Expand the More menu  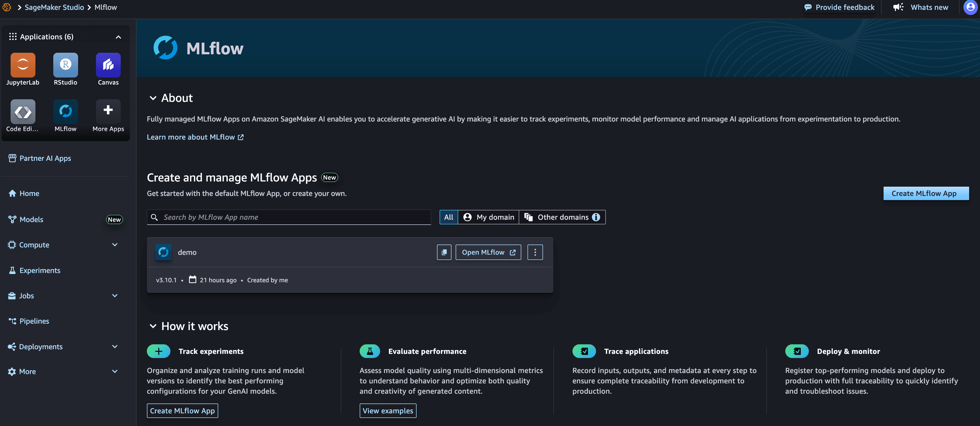click(x=115, y=372)
